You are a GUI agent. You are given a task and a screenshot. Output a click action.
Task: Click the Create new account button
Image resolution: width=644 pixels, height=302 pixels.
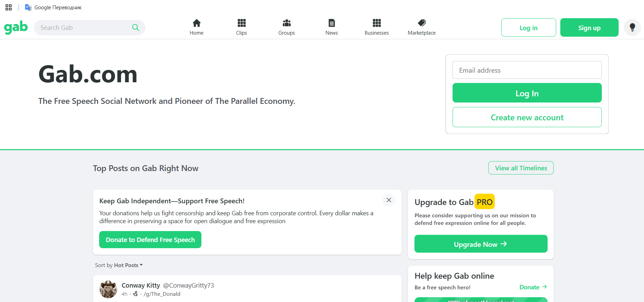527,117
